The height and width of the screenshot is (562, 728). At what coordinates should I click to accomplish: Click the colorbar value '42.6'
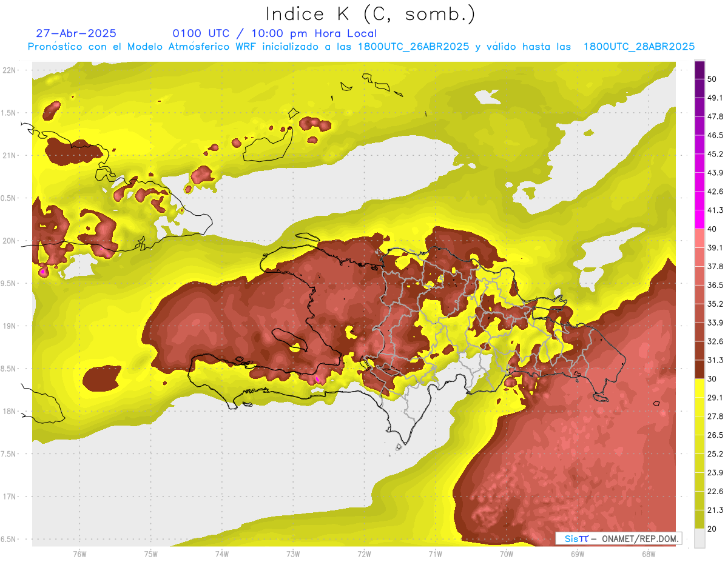pos(715,192)
